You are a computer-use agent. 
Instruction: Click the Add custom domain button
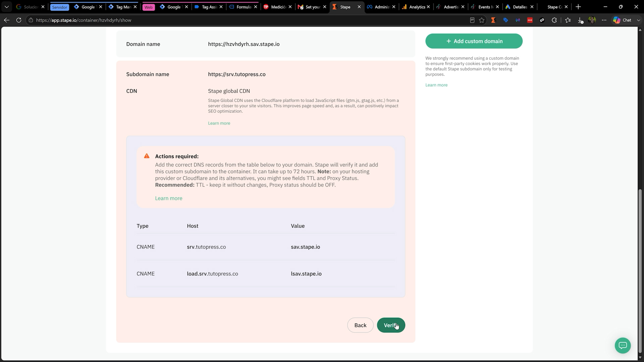click(x=474, y=41)
